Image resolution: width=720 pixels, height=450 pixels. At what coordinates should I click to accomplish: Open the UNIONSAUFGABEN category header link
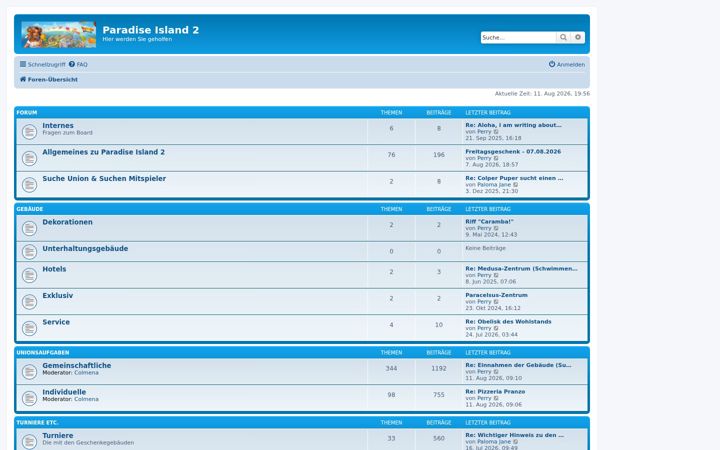pyautogui.click(x=43, y=353)
